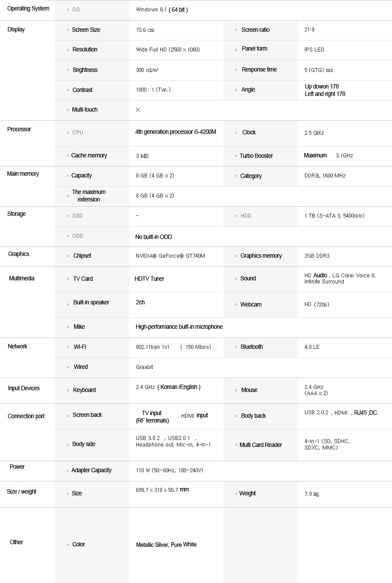392x583 pixels.
Task: Click the Multi Card Reader label
Action: point(260,445)
